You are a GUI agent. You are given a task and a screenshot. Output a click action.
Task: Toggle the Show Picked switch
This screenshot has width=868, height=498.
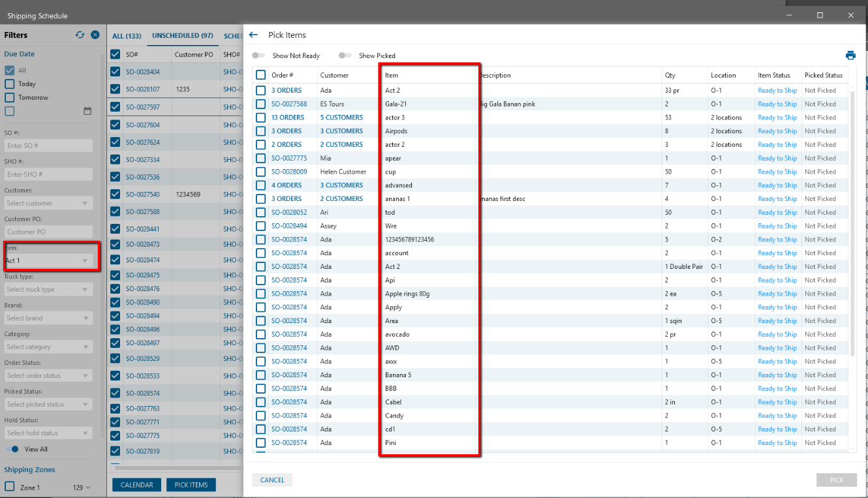345,55
